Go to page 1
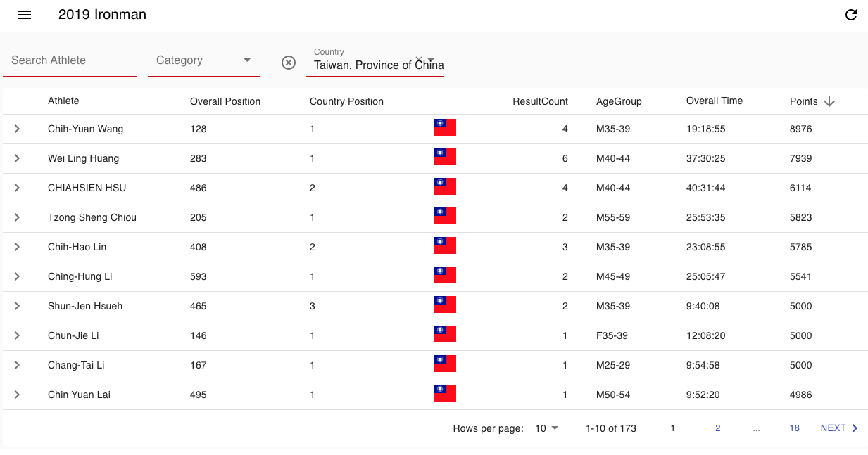 click(x=673, y=428)
